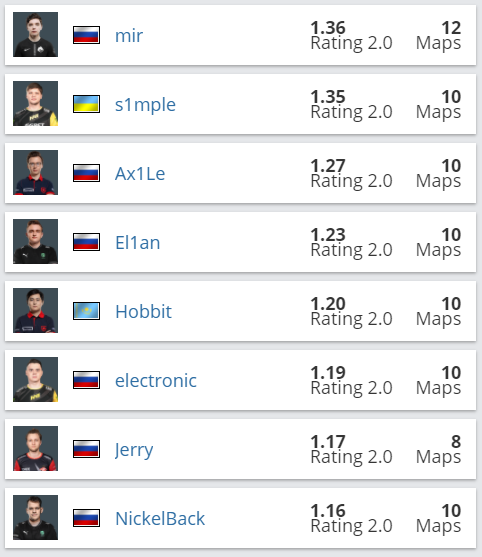Image resolution: width=482 pixels, height=557 pixels.
Task: Click the Russian flag icon beside Jerry
Action: [86, 449]
